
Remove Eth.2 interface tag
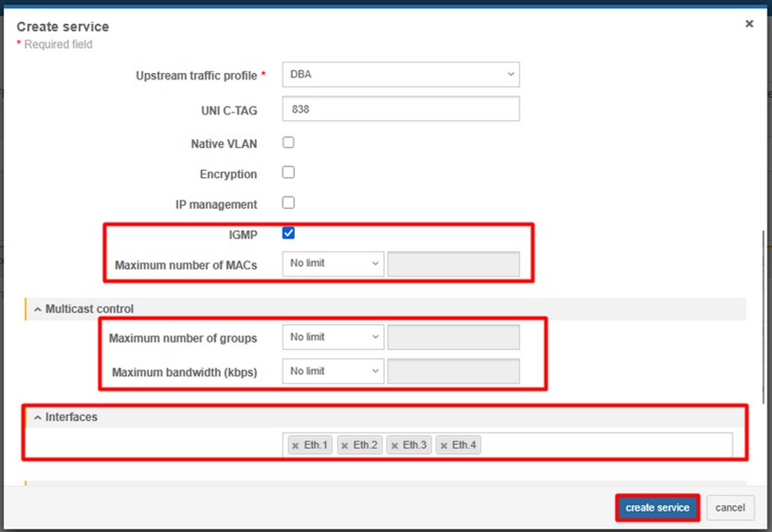click(x=344, y=446)
